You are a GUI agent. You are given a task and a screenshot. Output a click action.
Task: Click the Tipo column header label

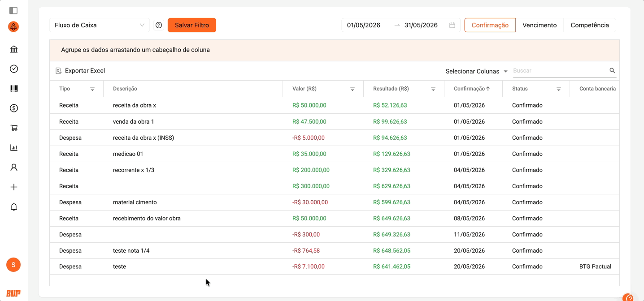pyautogui.click(x=65, y=89)
